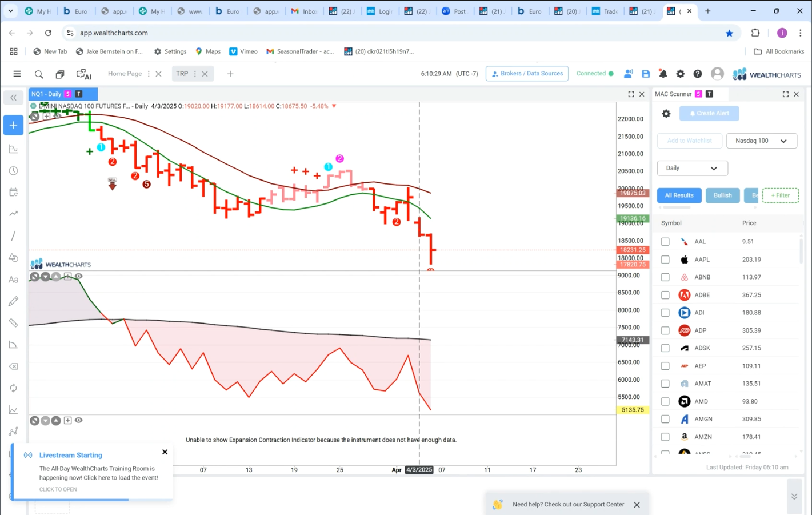Select the ruler measure tool
Screen dimensions: 812x515
point(13,323)
